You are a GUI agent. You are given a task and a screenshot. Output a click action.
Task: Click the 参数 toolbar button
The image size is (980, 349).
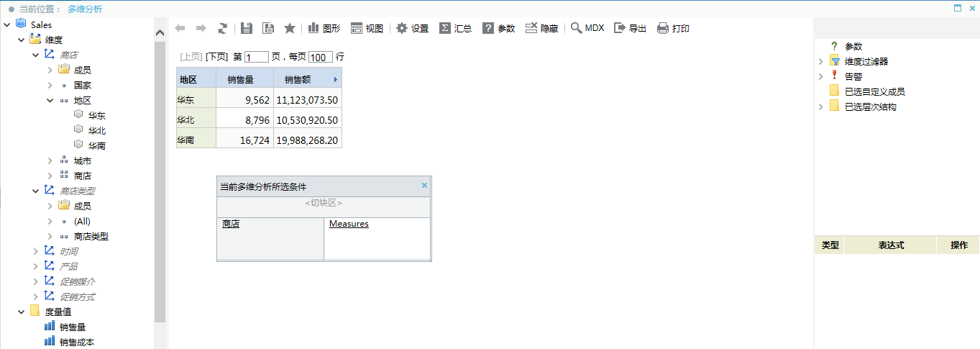(499, 28)
